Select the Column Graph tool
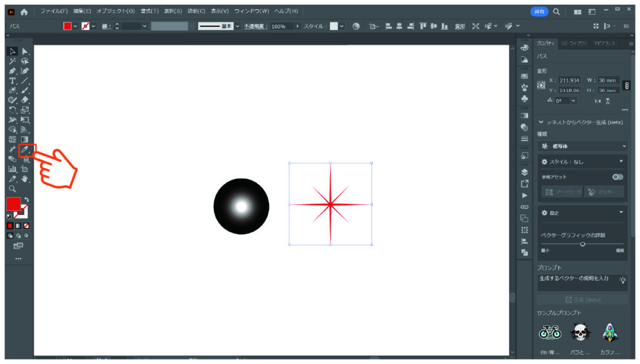Viewport: 640px width, 364px height. [12, 169]
